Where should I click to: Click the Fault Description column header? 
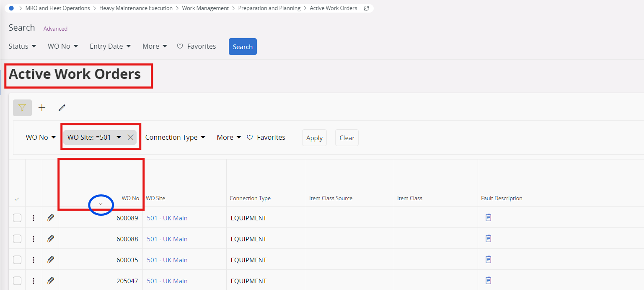pos(502,198)
